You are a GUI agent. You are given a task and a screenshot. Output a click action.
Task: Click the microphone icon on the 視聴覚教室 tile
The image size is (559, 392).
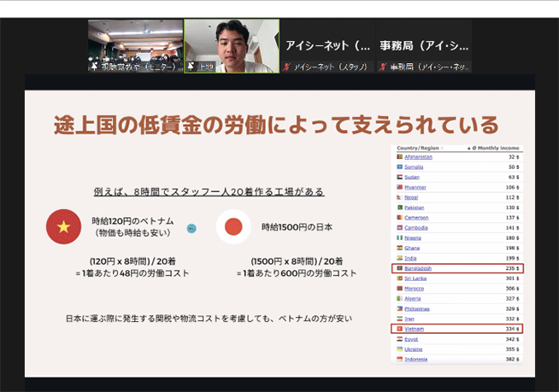click(x=94, y=67)
